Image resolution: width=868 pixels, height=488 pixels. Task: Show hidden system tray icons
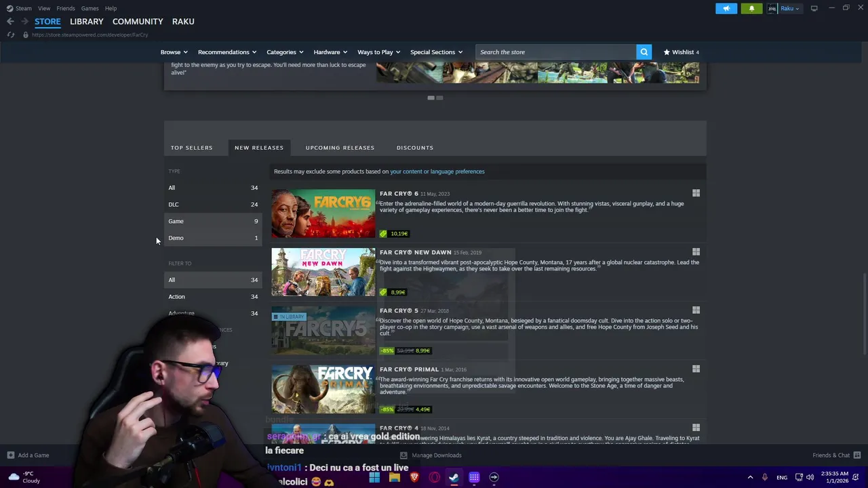[x=750, y=477]
